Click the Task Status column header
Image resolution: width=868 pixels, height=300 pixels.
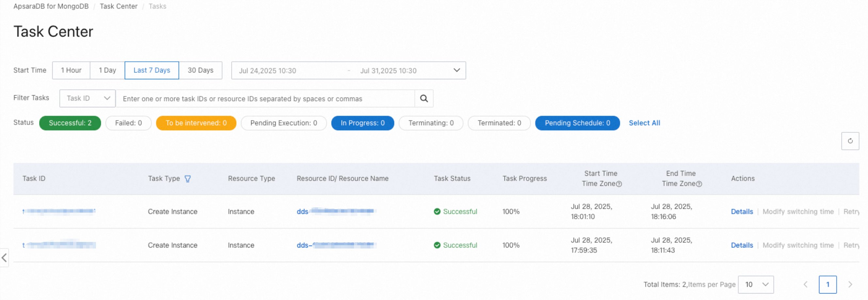tap(452, 179)
